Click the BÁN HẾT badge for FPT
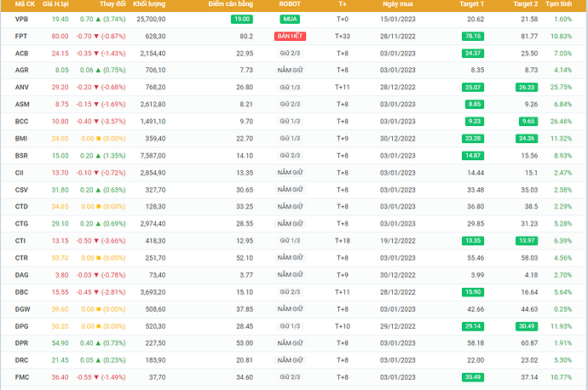 290,36
